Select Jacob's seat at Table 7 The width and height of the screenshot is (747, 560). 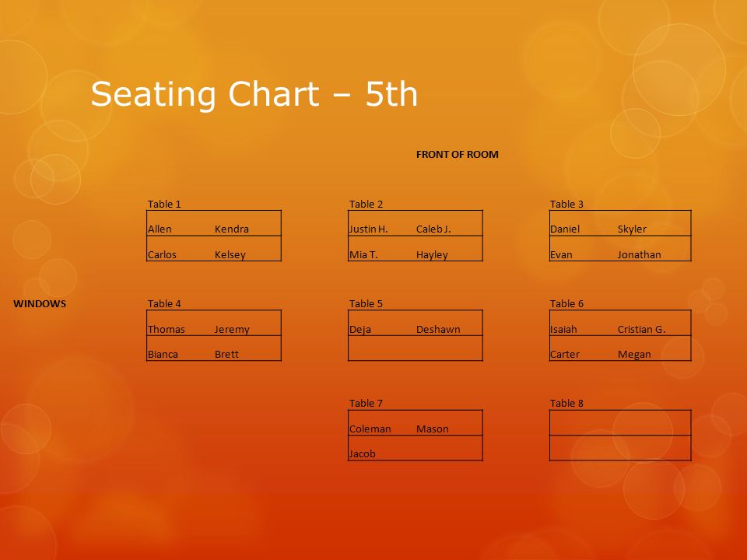362,453
